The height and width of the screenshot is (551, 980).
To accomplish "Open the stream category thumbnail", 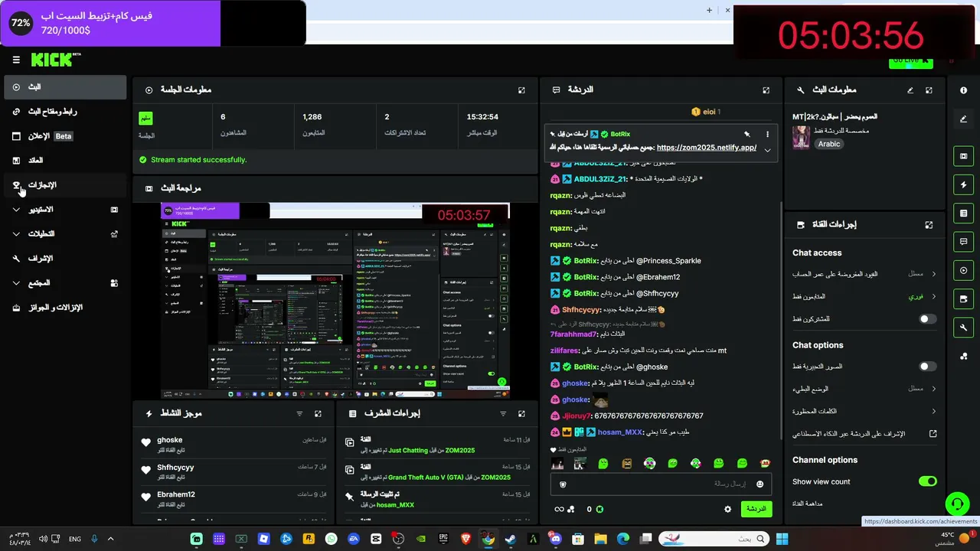I will click(802, 138).
